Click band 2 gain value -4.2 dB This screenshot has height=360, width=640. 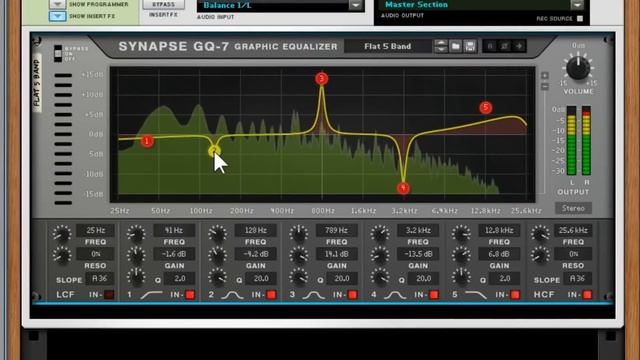click(256, 254)
